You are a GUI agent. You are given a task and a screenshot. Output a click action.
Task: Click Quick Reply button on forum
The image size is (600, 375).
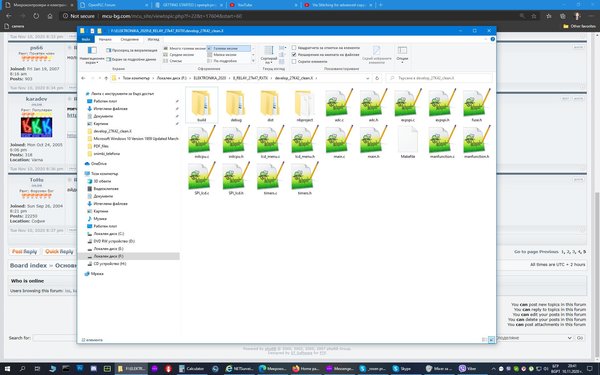click(x=59, y=251)
